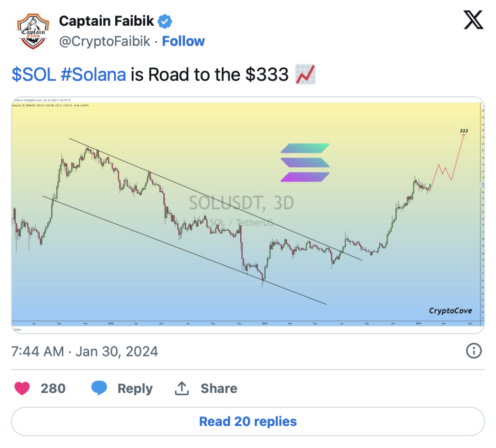Open the SOLUSDT 3D chart image
The image size is (496, 448).
[x=248, y=215]
